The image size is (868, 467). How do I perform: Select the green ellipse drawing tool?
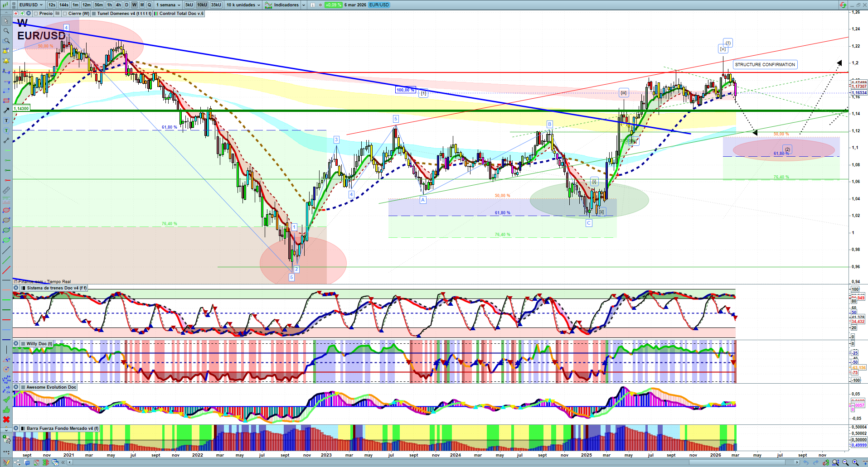[6, 230]
